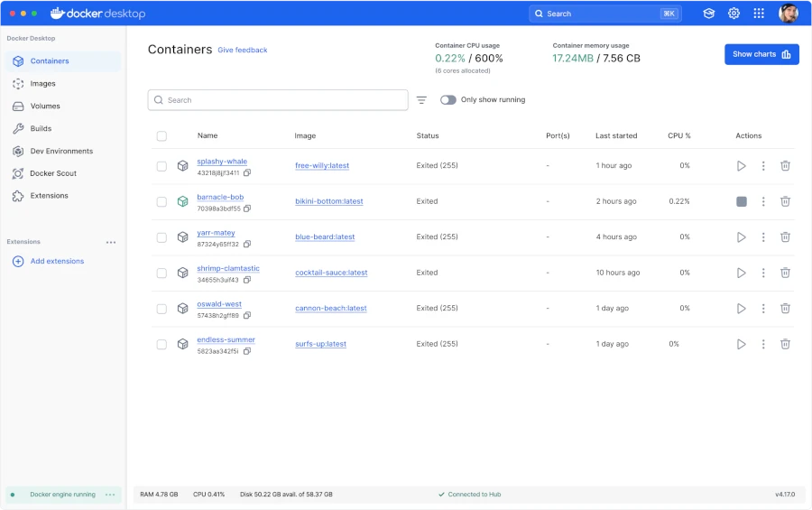Image resolution: width=812 pixels, height=510 pixels.
Task: Click the Show charts button
Action: (761, 54)
